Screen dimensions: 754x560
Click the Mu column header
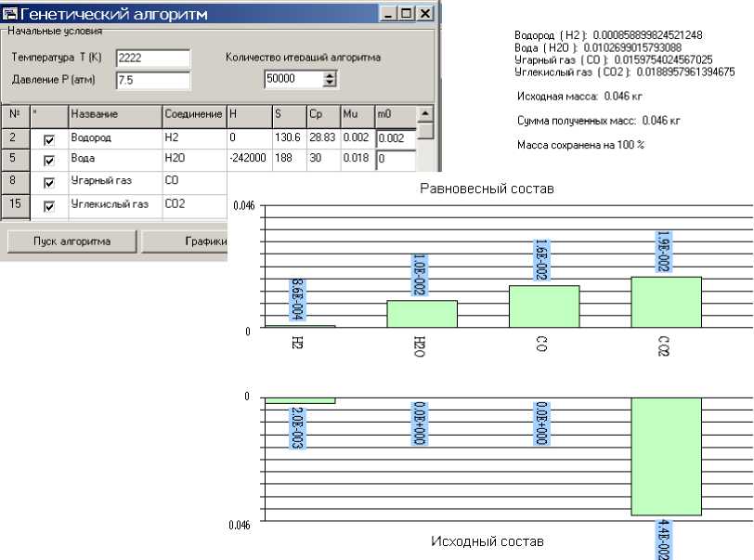357,116
